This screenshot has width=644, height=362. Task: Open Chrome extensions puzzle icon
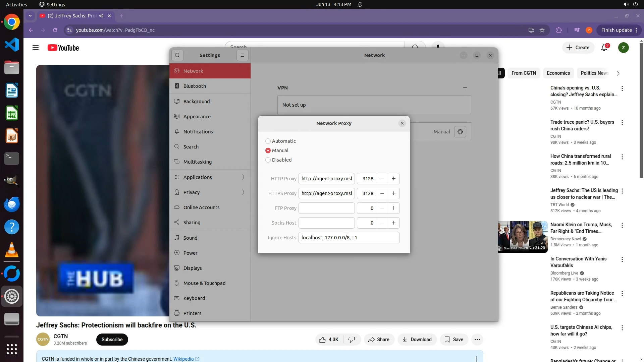click(x=559, y=30)
